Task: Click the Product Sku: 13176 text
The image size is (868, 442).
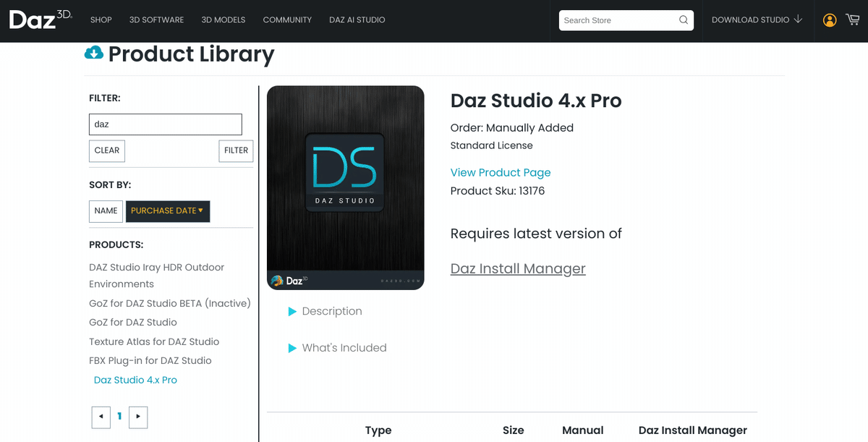Action: (x=498, y=191)
